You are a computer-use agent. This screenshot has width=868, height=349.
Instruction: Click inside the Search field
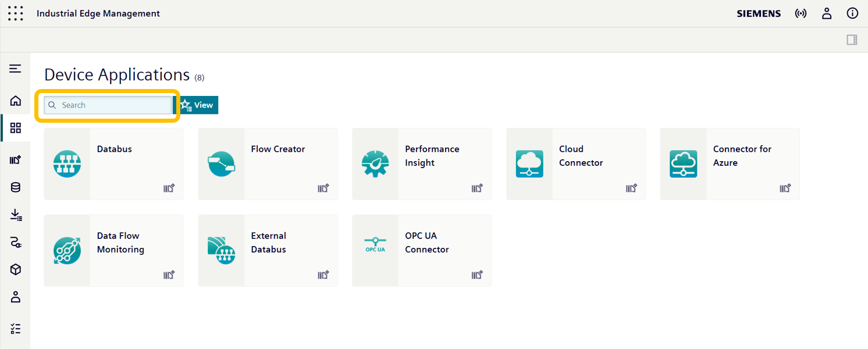pyautogui.click(x=108, y=105)
